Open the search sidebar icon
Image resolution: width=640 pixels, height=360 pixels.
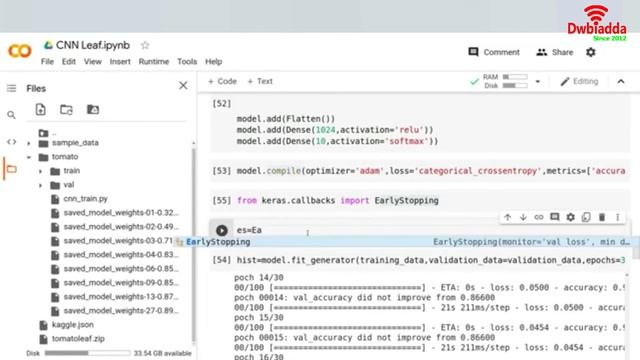[11, 115]
